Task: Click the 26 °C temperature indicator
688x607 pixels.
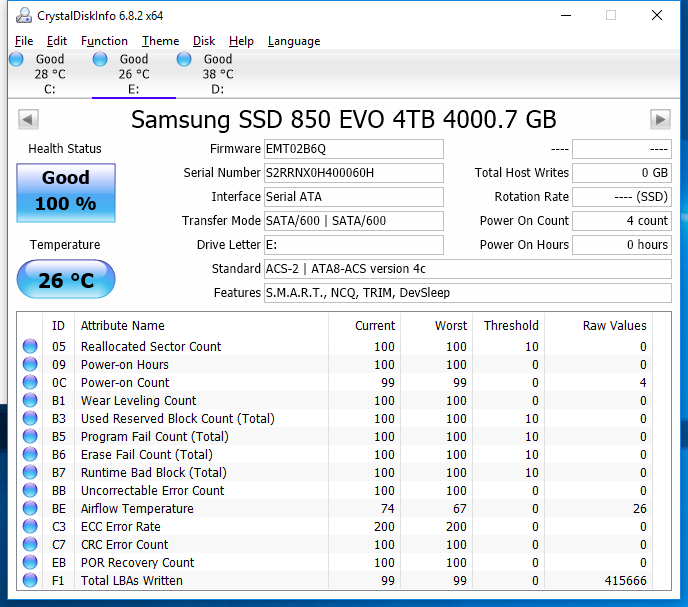Action: 66,280
